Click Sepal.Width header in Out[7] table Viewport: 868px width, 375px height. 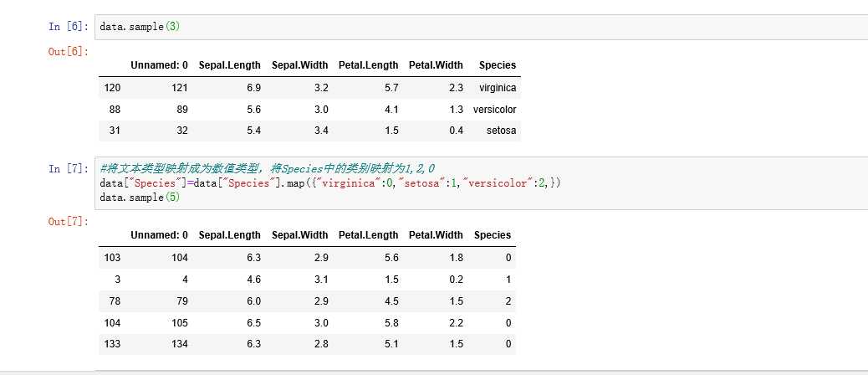[x=299, y=235]
